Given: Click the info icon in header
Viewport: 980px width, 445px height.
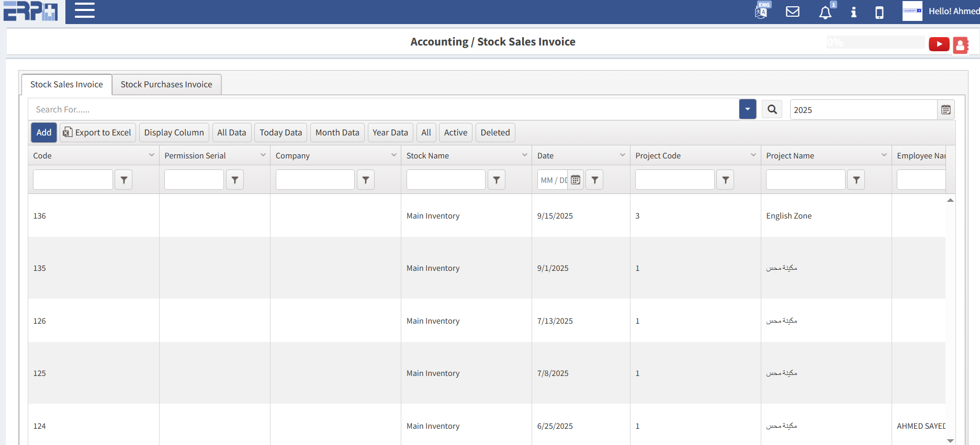Looking at the screenshot, I should click(853, 12).
